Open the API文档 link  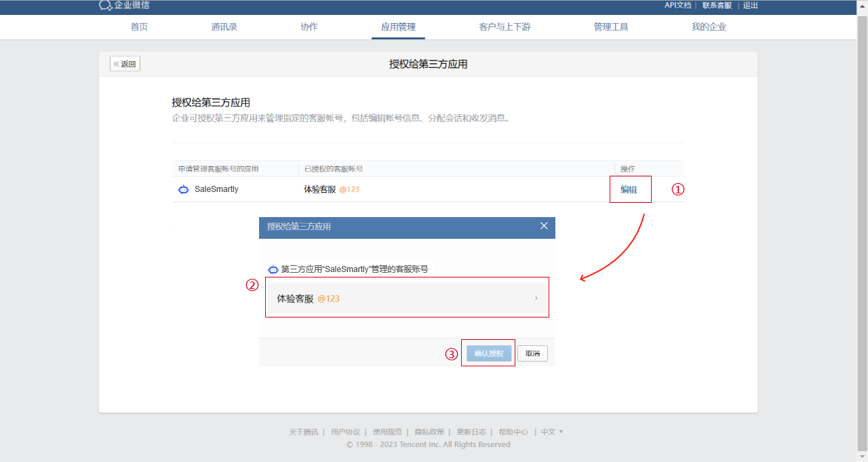677,5
